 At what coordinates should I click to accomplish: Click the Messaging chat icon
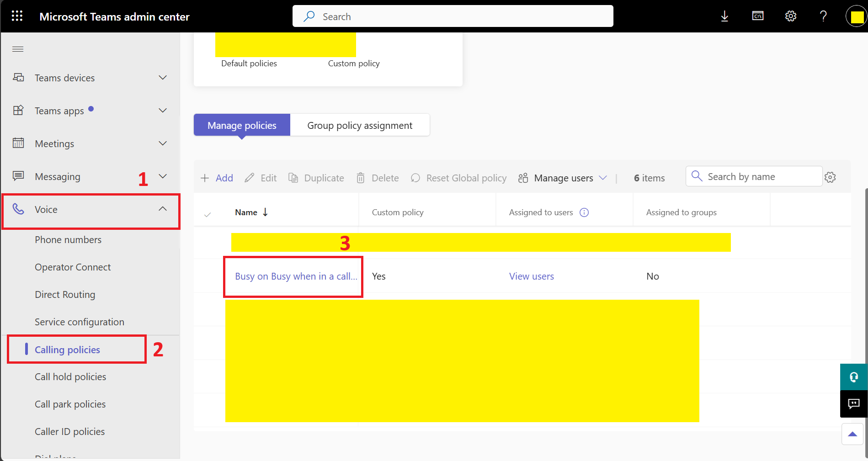pyautogui.click(x=18, y=176)
